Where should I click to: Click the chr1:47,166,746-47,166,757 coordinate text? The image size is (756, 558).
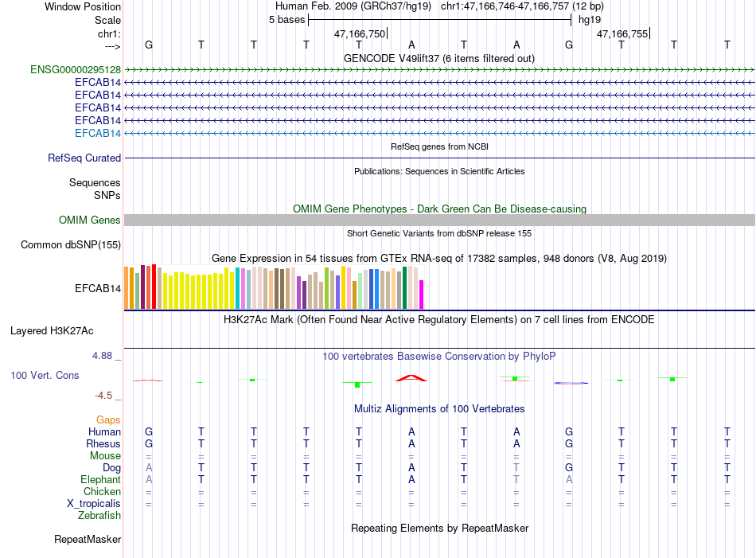tap(522, 6)
